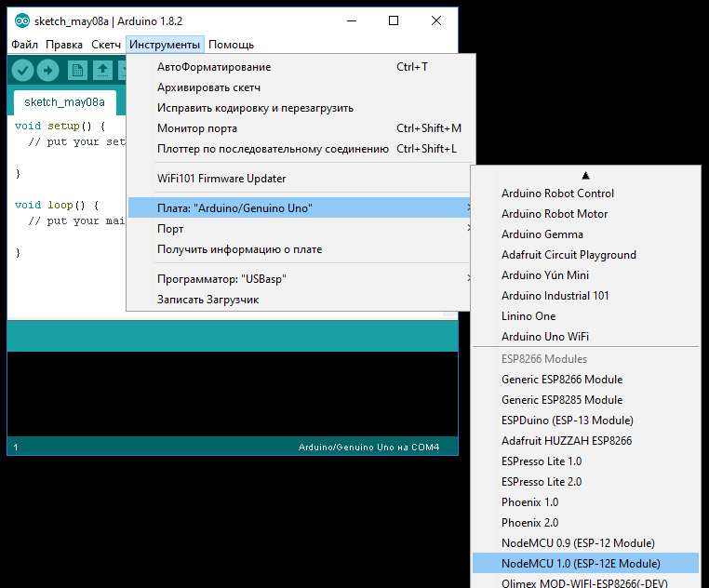
Task: Expand the Программатор USBasp submenu
Action: click(299, 278)
